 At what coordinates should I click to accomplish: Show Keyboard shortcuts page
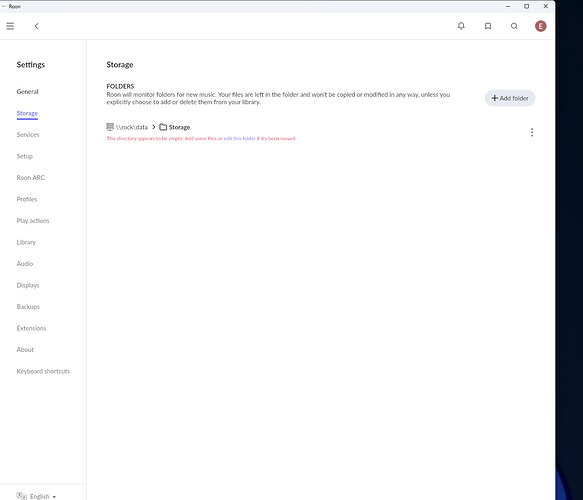pos(43,371)
